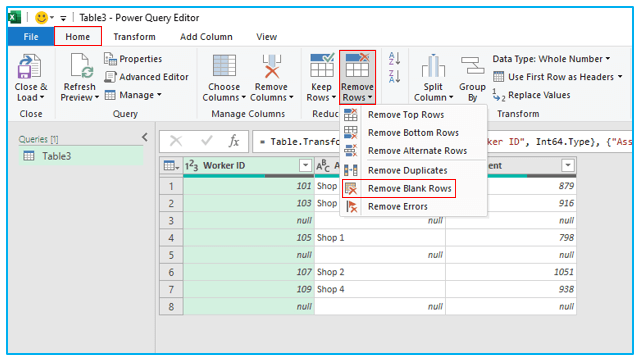Select Remove Errors menu item
The width and height of the screenshot is (640, 362).
click(414, 207)
